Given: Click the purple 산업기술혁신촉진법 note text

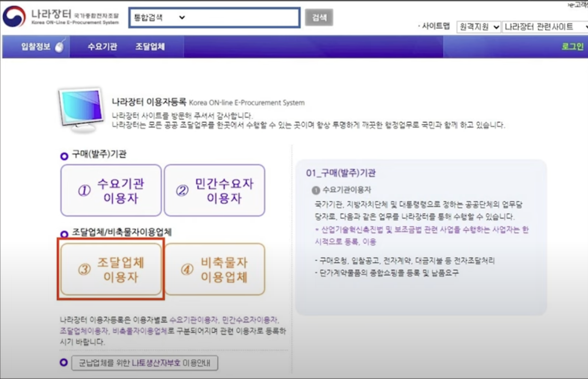Looking at the screenshot, I should point(422,236).
